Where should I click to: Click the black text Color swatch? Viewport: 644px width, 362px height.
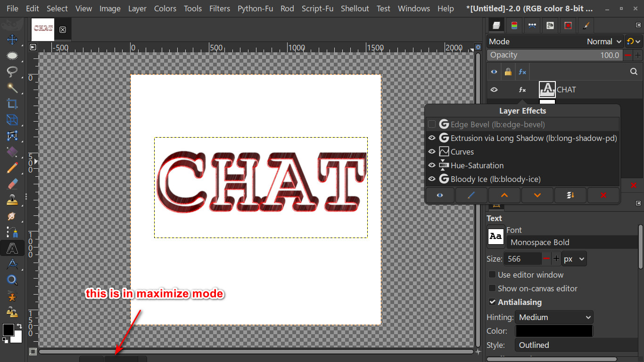(x=554, y=331)
